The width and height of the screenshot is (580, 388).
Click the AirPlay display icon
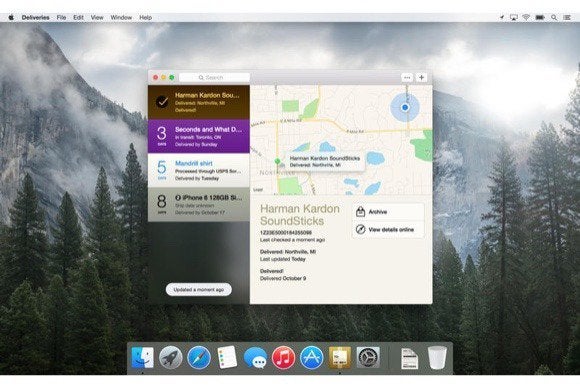[513, 17]
